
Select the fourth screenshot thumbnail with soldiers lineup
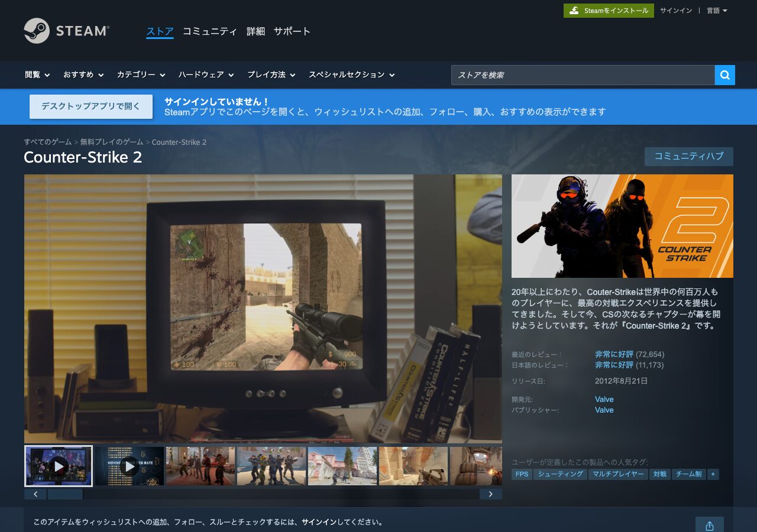[271, 466]
